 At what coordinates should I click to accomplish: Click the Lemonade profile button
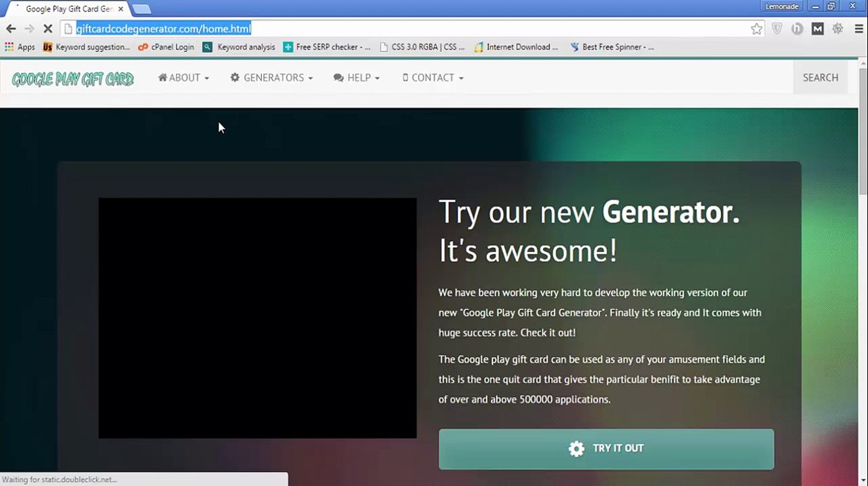point(782,6)
